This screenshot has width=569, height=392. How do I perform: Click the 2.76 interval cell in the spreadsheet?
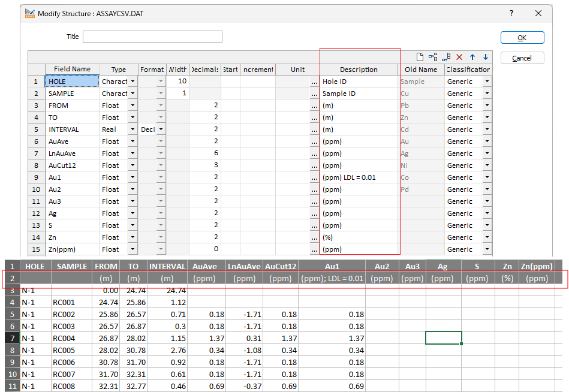pos(167,350)
